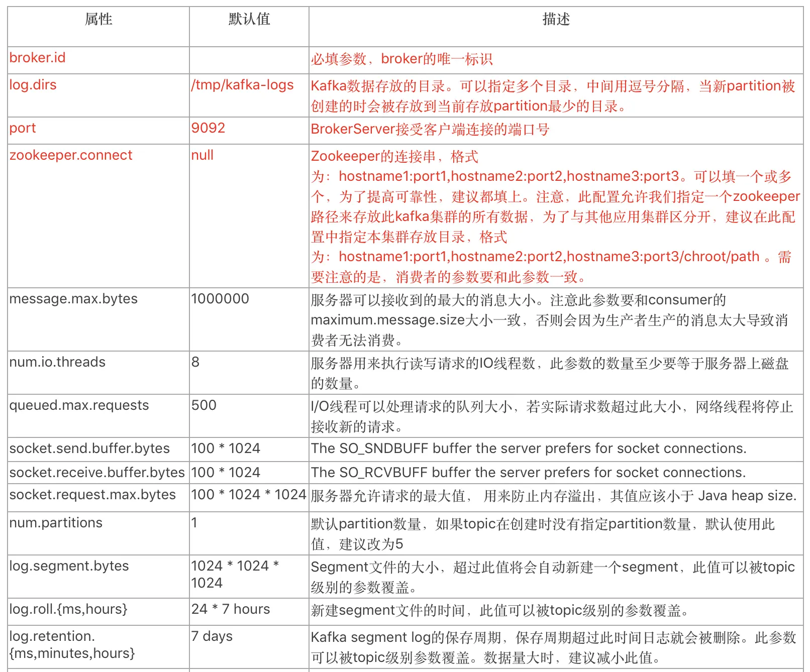Click the num.io.threads property
Viewport: 810px width, 672px height.
click(x=57, y=362)
